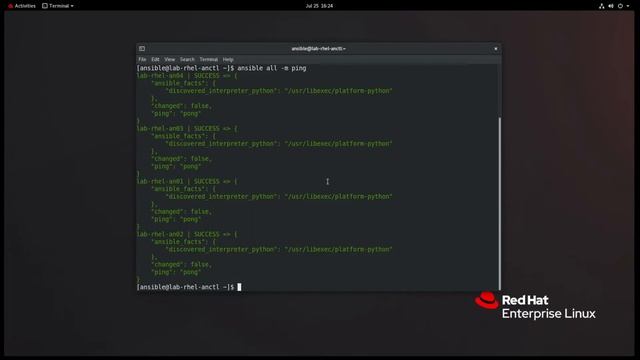Click the terminal vertical scrollbar
Image resolution: width=640 pixels, height=360 pixels.
500,203
